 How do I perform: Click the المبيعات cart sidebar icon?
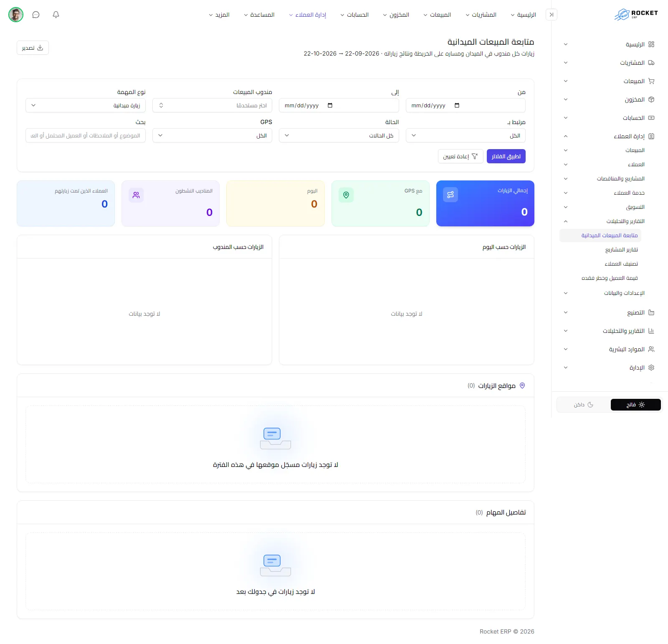(x=651, y=81)
